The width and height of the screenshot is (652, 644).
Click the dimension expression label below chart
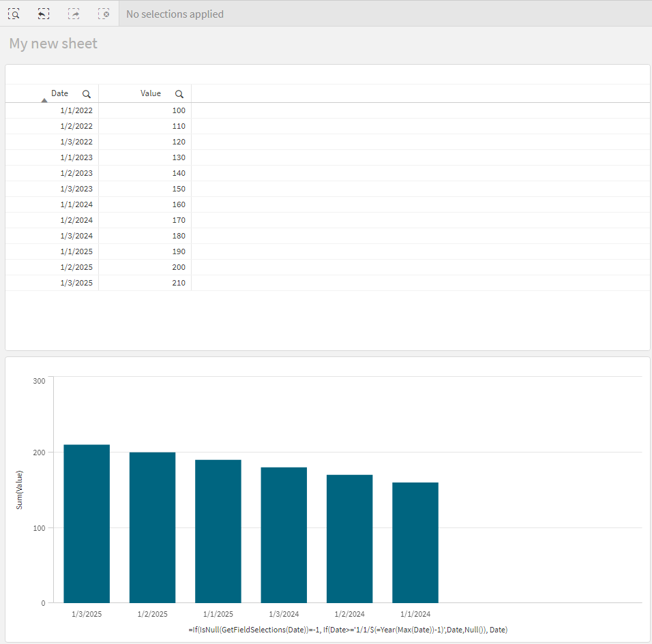(348, 630)
